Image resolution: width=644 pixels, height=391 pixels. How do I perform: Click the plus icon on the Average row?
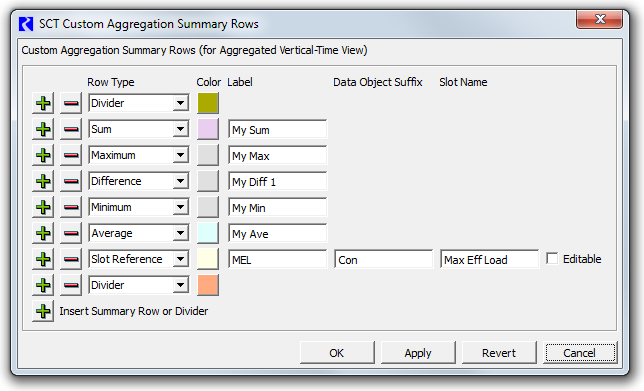(x=43, y=233)
